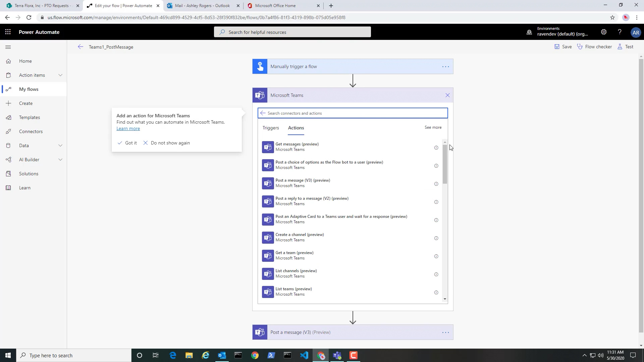
Task: Select Post a choice of options action
Action: (x=350, y=165)
